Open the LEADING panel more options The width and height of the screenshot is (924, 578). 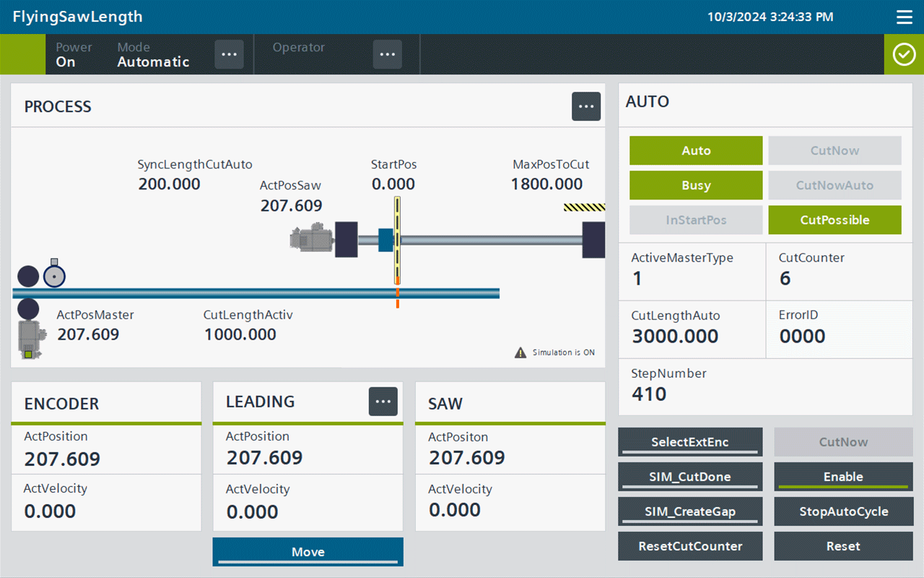pyautogui.click(x=383, y=402)
